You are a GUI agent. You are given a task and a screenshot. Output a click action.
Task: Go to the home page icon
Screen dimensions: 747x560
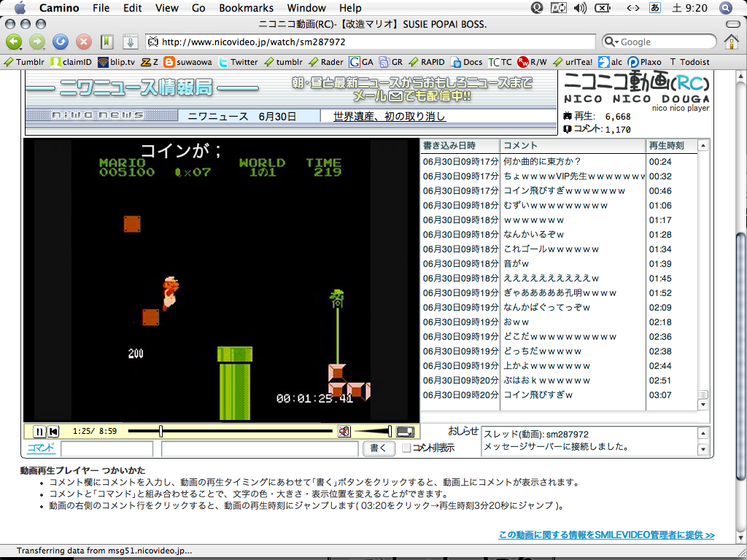(731, 42)
